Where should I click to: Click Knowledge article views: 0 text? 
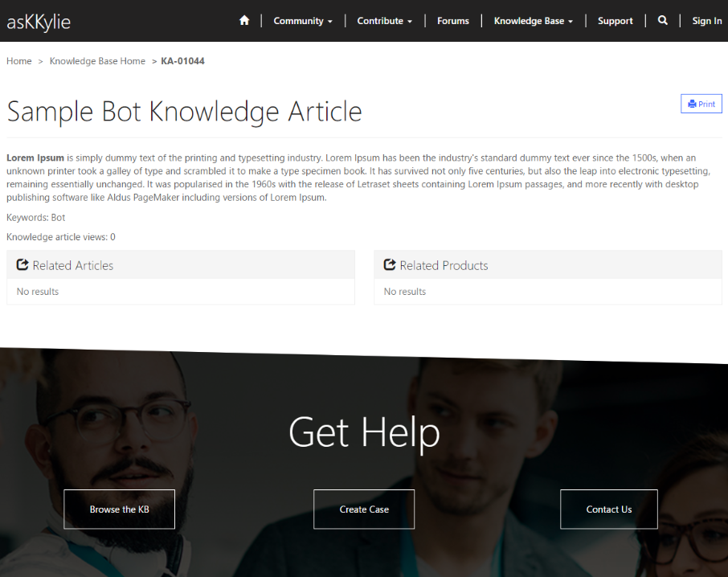click(x=61, y=237)
